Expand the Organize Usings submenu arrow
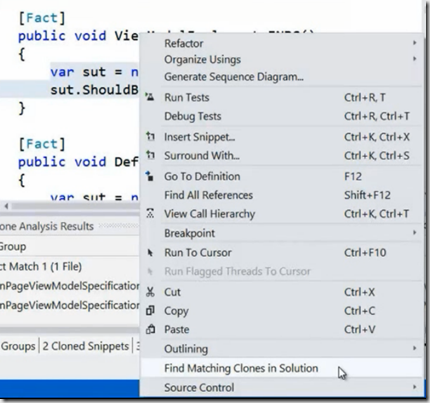The width and height of the screenshot is (430, 403). point(414,59)
